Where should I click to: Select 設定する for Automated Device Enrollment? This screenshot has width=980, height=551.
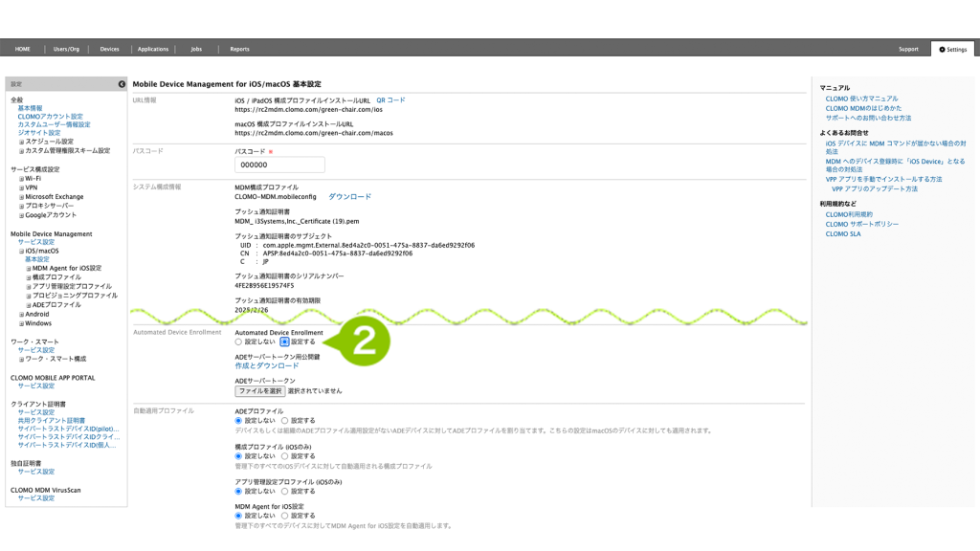pyautogui.click(x=284, y=342)
